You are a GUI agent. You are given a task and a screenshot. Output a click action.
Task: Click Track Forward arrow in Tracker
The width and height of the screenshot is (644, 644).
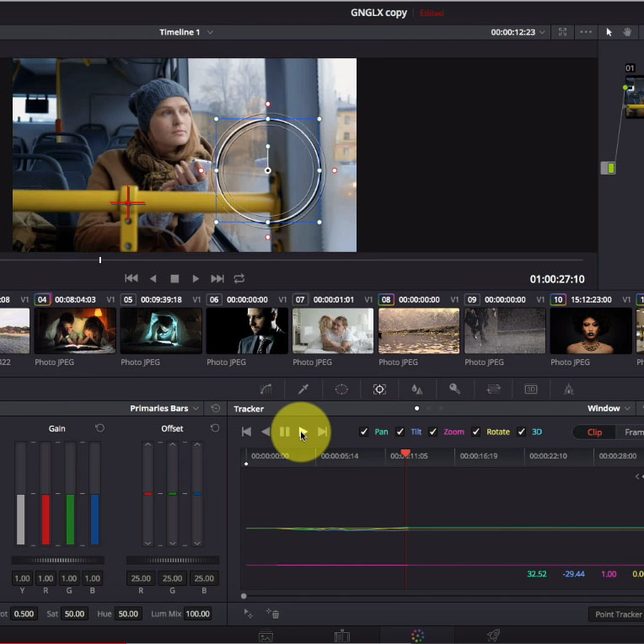(x=303, y=432)
